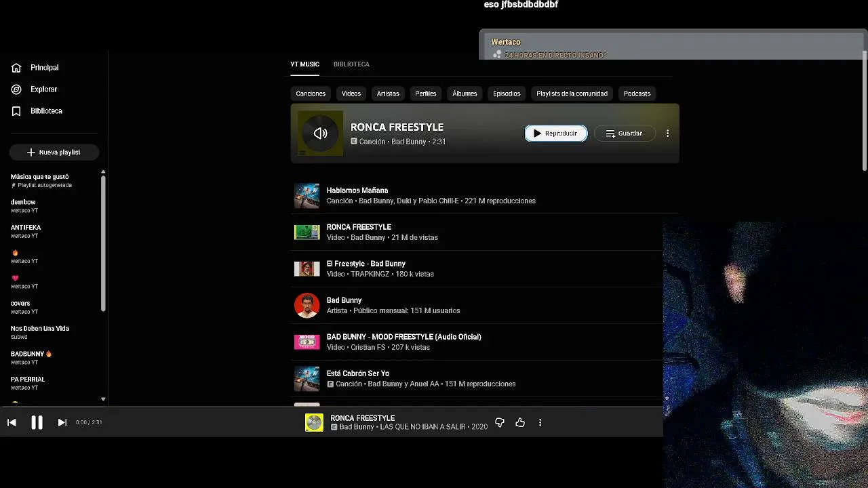
Task: Open the Principal home icon
Action: (x=16, y=68)
